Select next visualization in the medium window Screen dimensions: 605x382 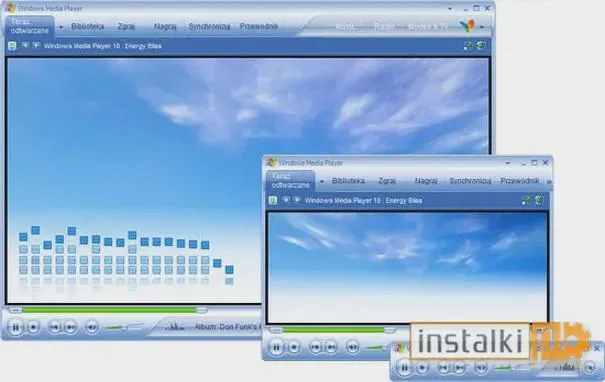click(297, 200)
